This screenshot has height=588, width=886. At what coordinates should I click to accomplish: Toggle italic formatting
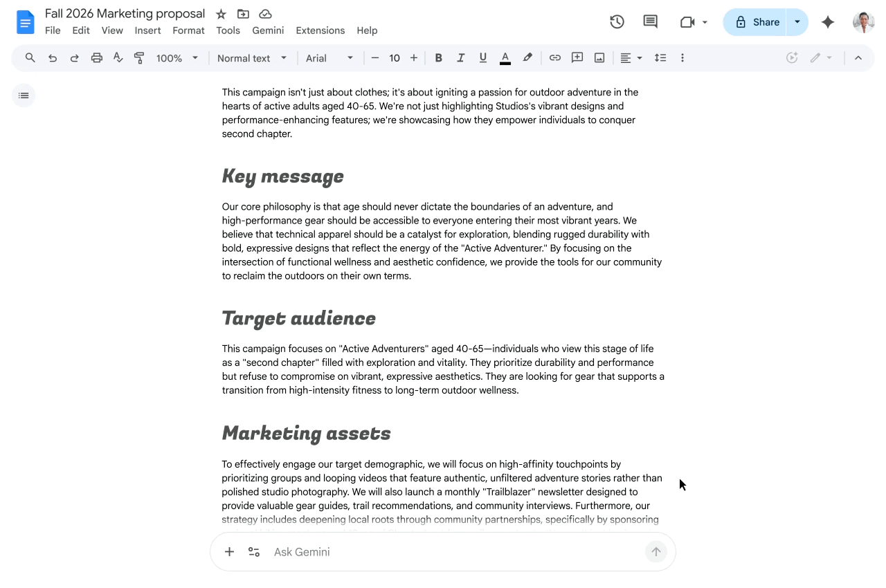(460, 58)
